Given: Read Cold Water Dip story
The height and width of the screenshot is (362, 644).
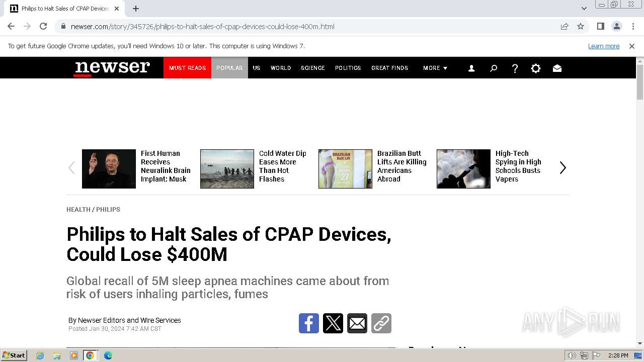Looking at the screenshot, I should (x=283, y=166).
